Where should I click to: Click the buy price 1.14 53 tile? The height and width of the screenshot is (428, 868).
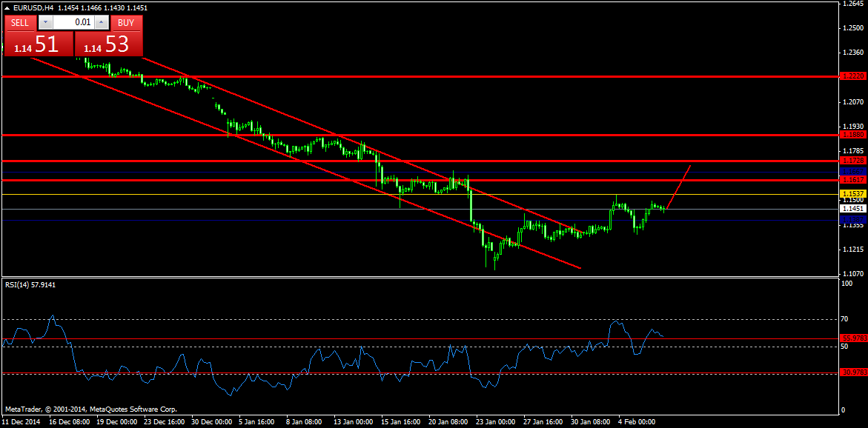click(108, 44)
